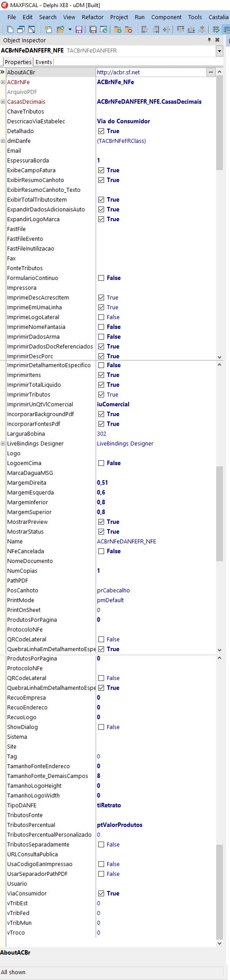230x980 pixels.
Task: Click the Save All toolbar icon
Action: coord(93,29)
